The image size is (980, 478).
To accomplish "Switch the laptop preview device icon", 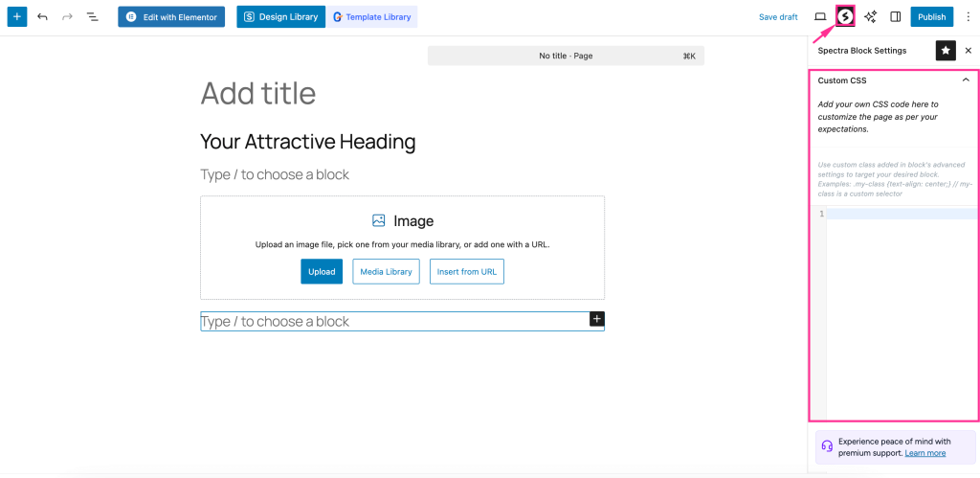I will coord(820,16).
